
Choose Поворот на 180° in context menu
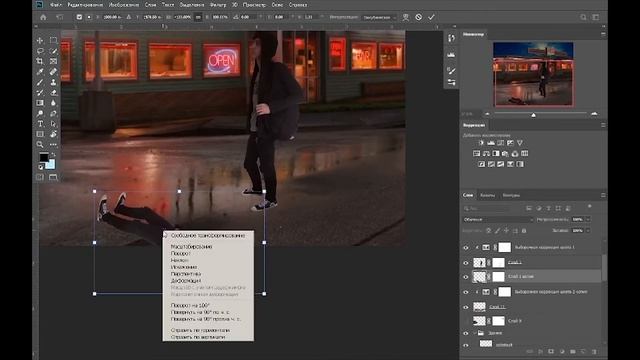click(x=191, y=305)
